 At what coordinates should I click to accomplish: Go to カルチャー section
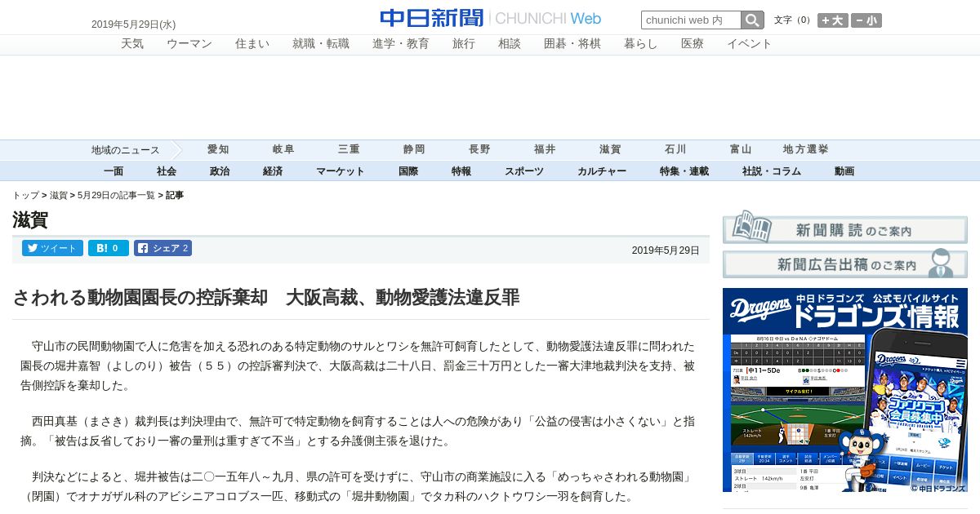pyautogui.click(x=602, y=171)
